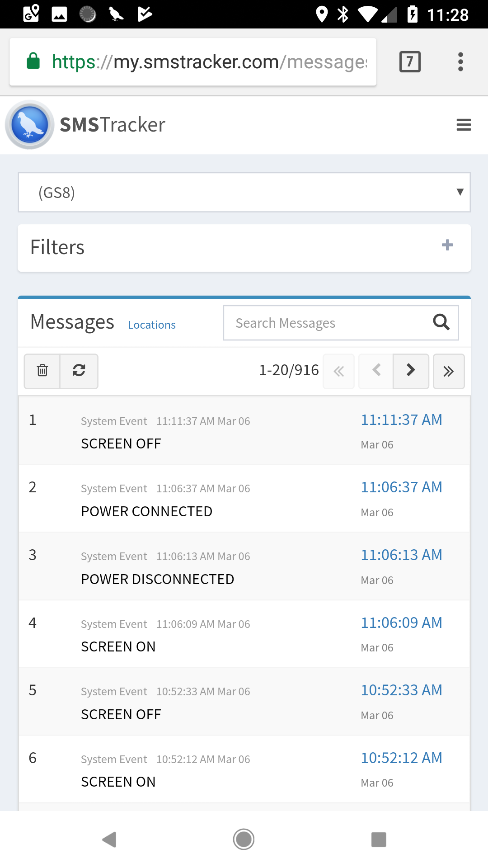Delete messages with the trash icon

click(x=42, y=371)
